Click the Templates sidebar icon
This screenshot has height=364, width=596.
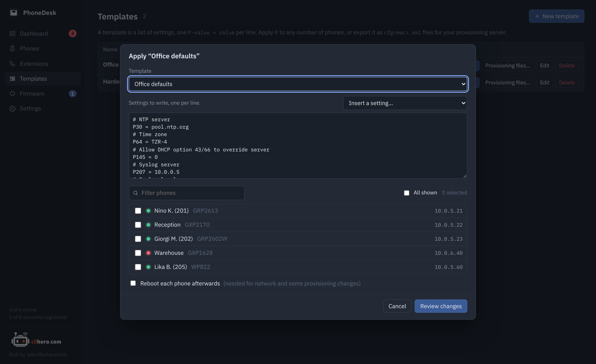point(12,79)
